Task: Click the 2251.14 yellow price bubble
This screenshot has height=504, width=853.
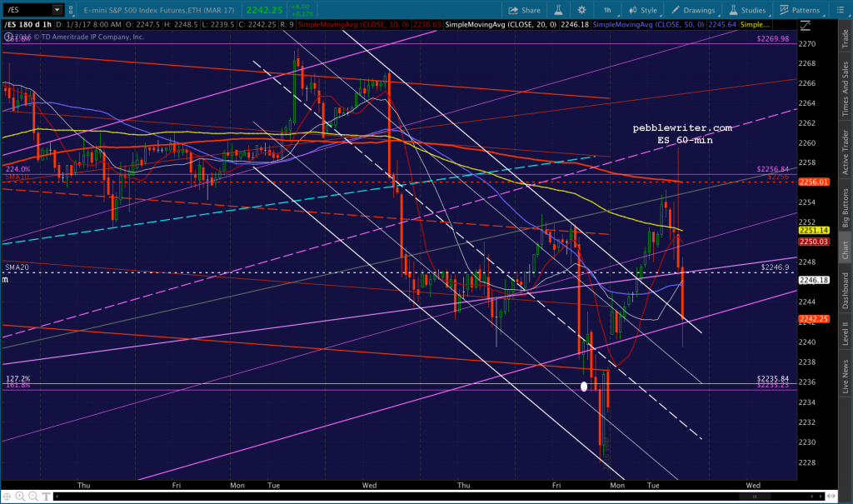Action: [x=814, y=230]
